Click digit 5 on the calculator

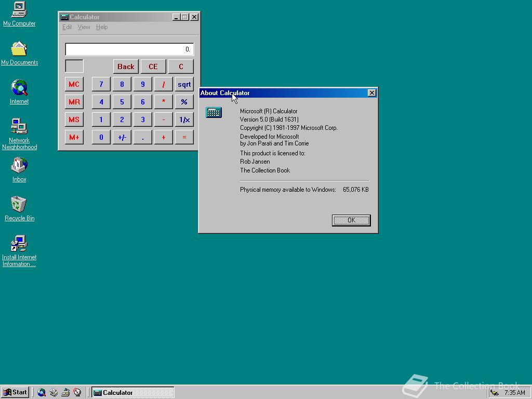pyautogui.click(x=122, y=102)
